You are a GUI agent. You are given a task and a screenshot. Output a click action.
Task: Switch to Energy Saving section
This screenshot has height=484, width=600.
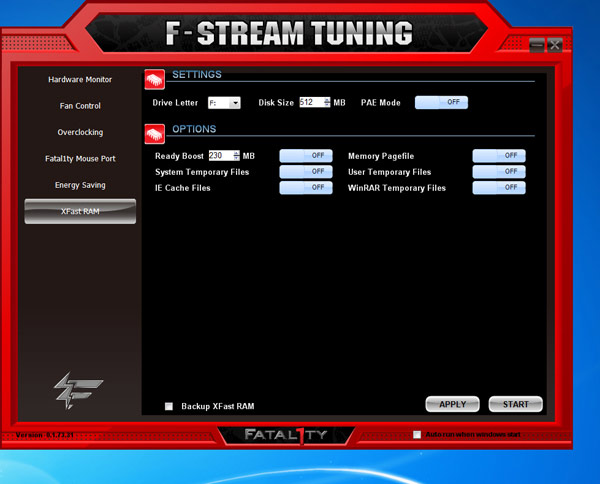tap(80, 185)
